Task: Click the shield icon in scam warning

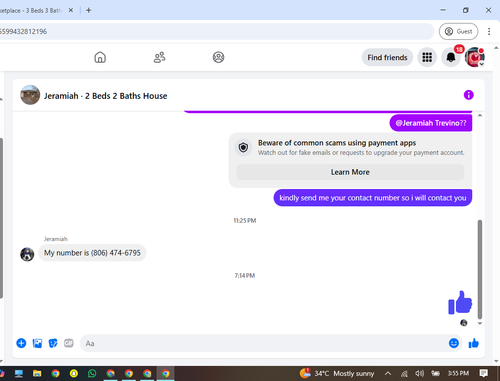Action: pyautogui.click(x=243, y=147)
